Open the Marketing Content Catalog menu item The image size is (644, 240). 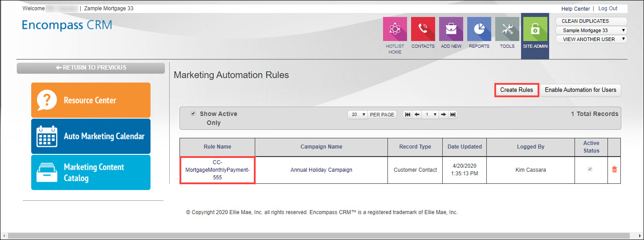pyautogui.click(x=91, y=172)
